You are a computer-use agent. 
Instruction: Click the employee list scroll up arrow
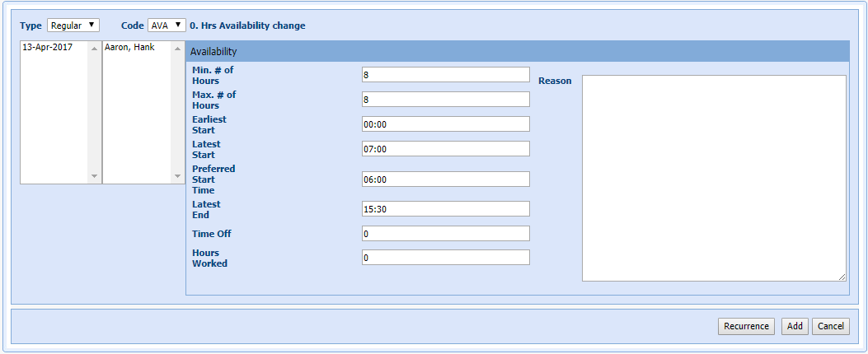tap(177, 49)
